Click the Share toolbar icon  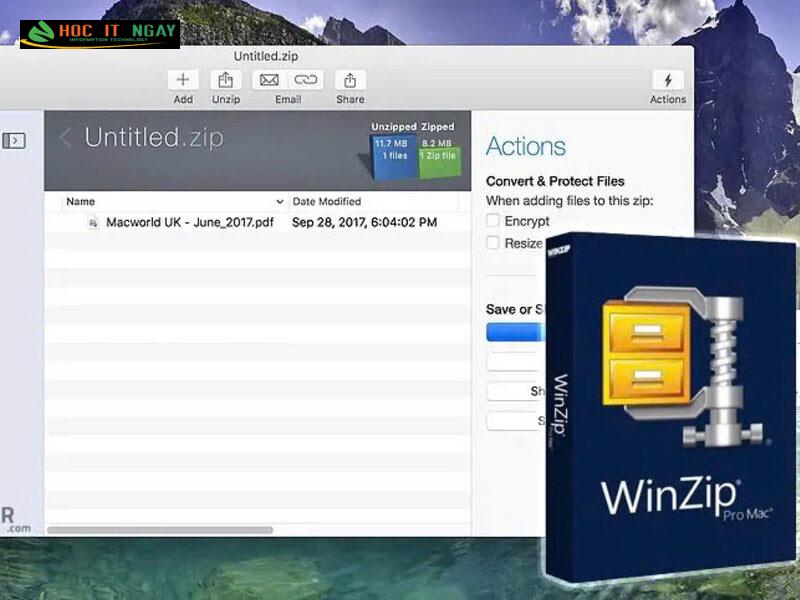click(x=350, y=80)
